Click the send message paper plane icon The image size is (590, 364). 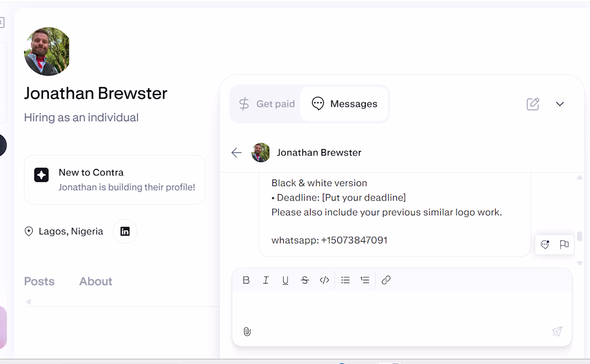click(x=557, y=331)
